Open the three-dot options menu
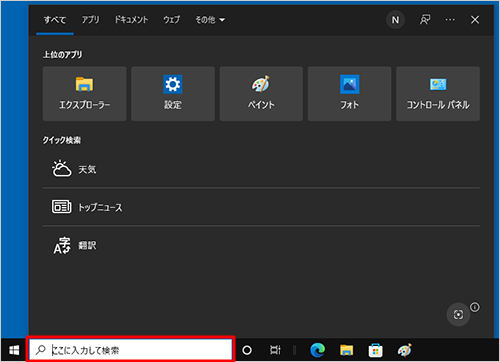500x362 pixels. [450, 20]
